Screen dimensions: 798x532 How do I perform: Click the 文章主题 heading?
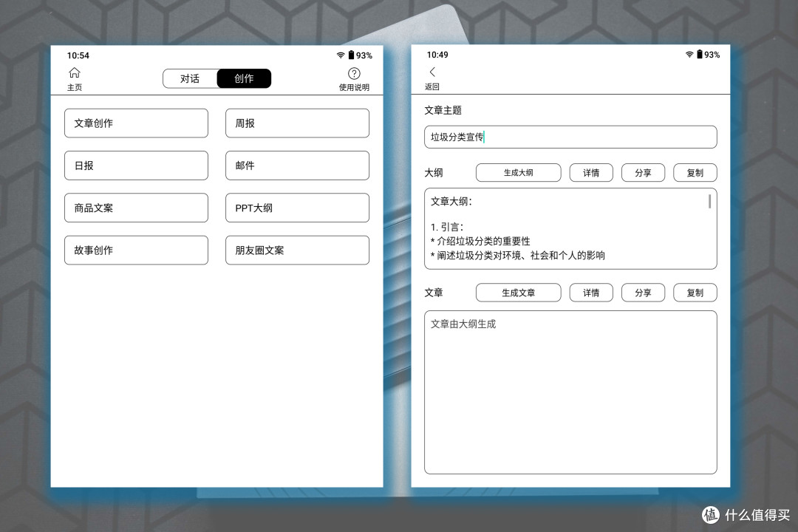click(x=443, y=110)
